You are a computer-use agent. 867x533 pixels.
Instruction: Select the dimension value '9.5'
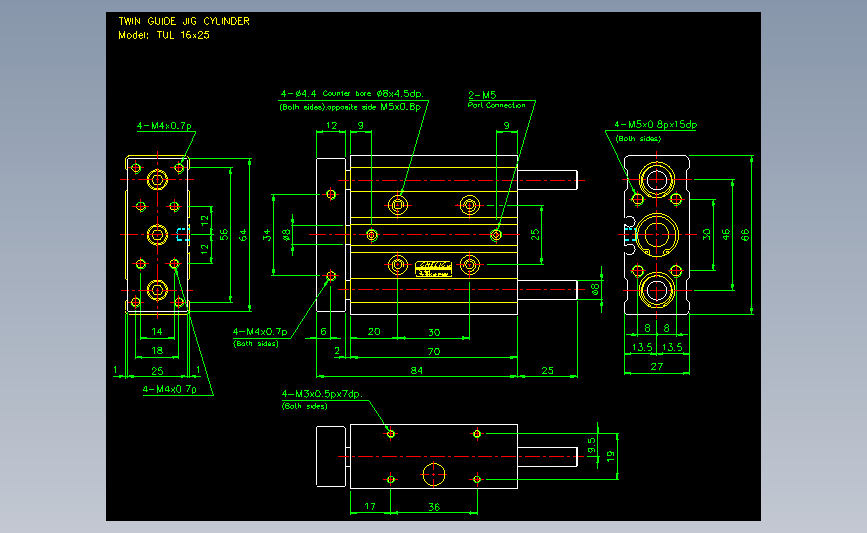click(592, 446)
